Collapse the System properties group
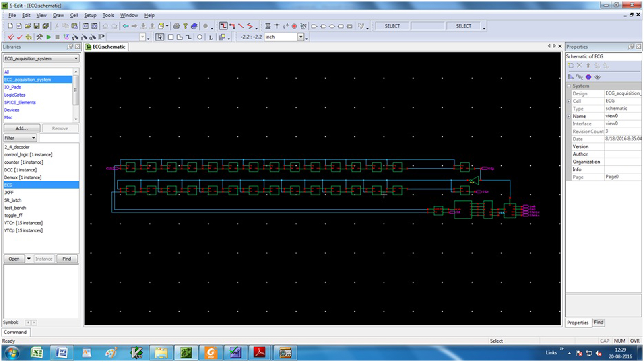The width and height of the screenshot is (644, 362). point(569,86)
